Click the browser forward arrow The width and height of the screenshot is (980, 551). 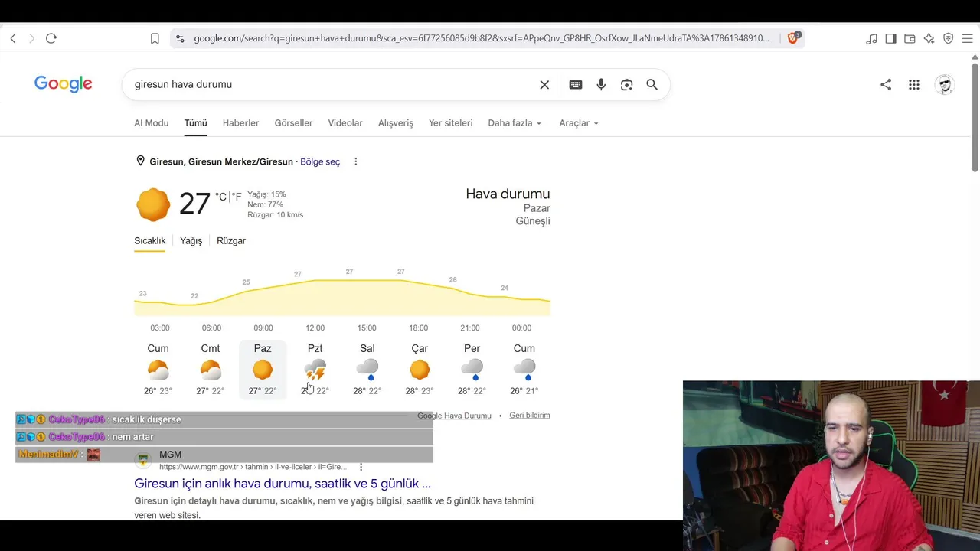click(x=31, y=38)
